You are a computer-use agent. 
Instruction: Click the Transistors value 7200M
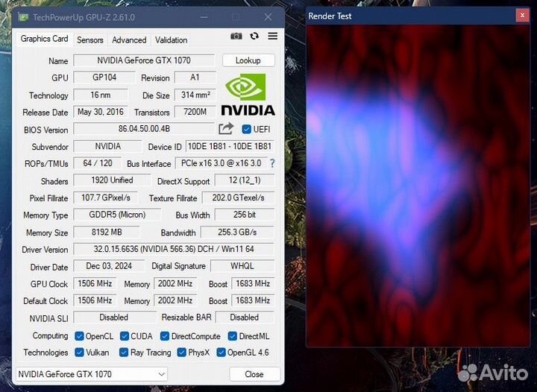tap(195, 112)
